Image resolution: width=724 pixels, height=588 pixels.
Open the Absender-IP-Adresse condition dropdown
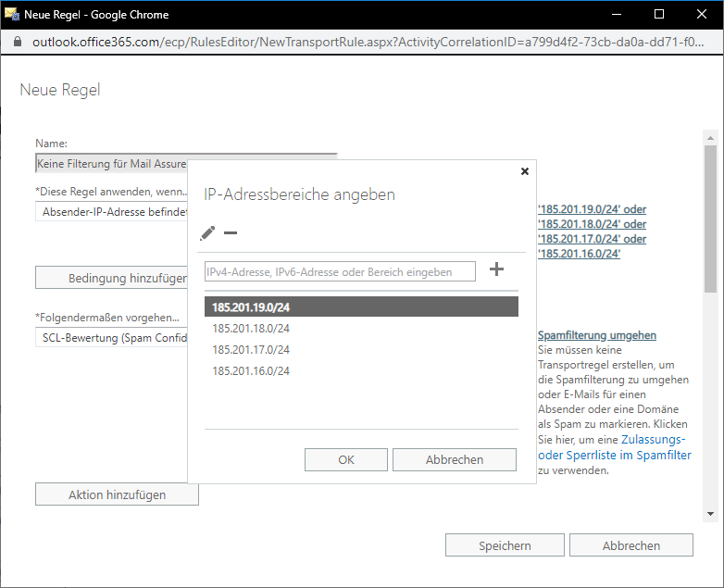pos(111,211)
